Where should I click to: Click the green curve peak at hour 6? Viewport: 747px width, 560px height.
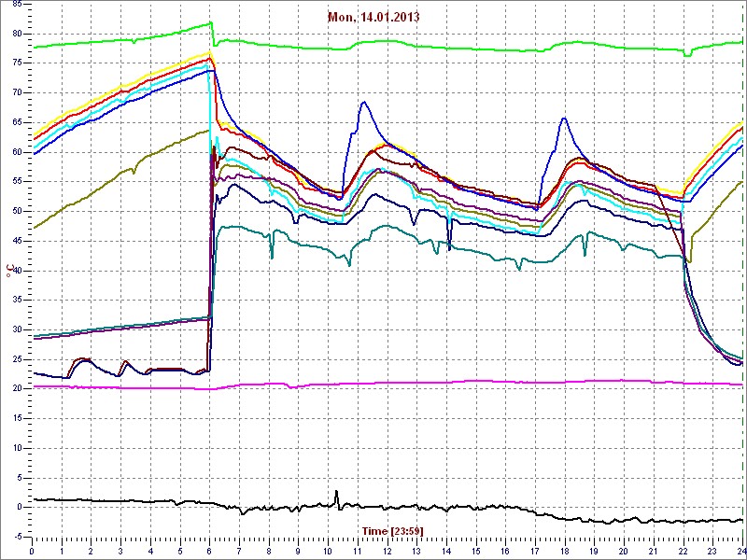click(x=211, y=22)
